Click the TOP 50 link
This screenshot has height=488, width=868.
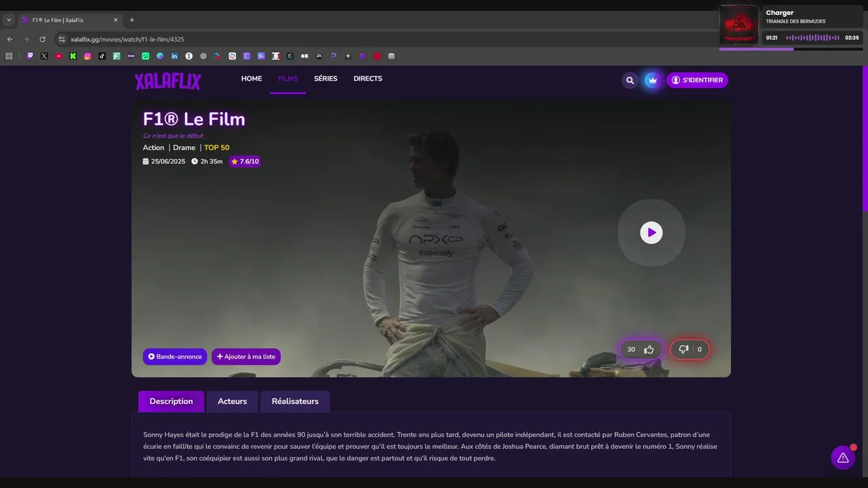217,148
